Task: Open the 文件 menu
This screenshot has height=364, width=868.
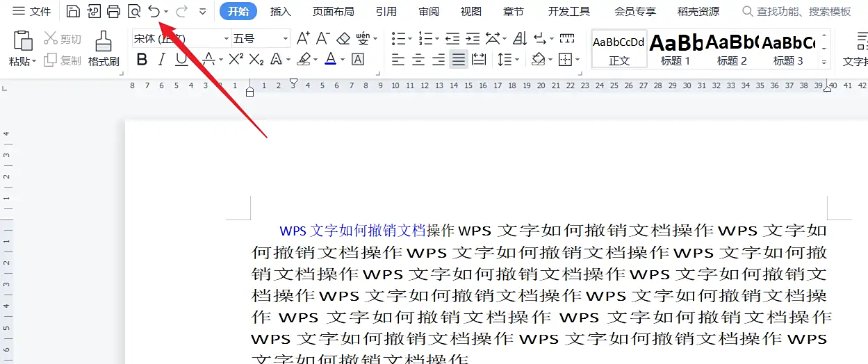Action: click(32, 11)
